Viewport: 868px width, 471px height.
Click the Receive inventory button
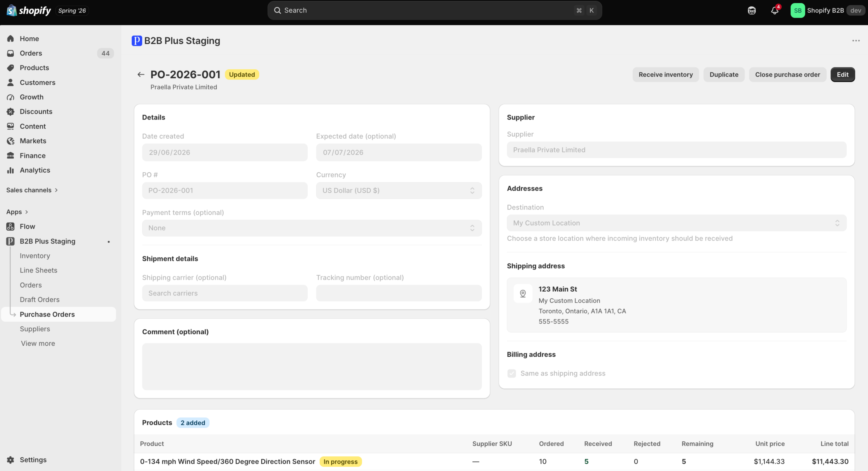tap(666, 74)
